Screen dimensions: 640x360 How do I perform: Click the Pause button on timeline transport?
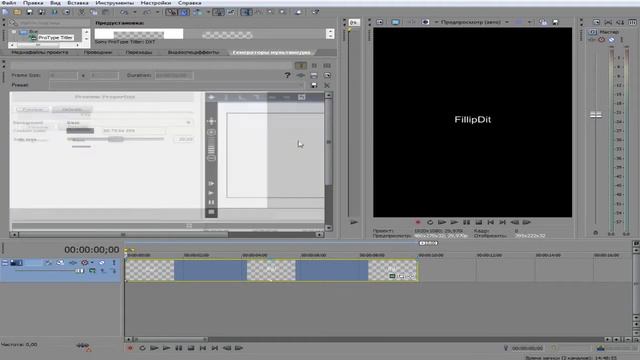click(178, 348)
